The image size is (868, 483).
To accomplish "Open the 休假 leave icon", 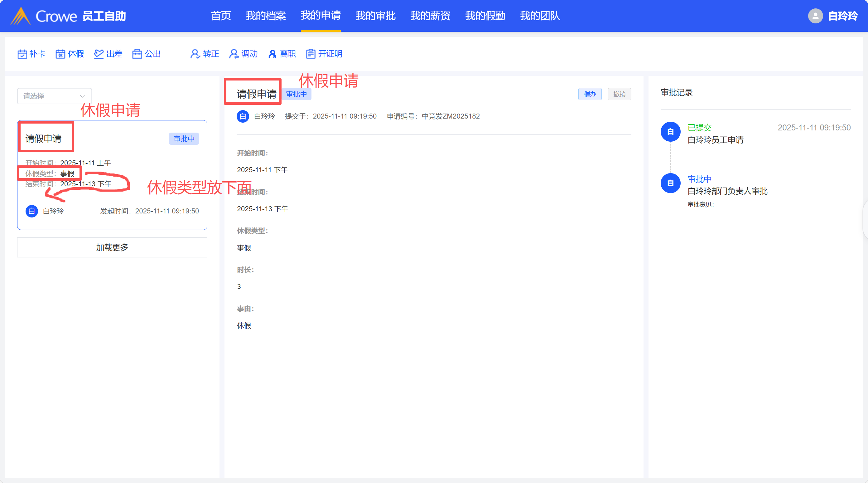I will click(x=60, y=54).
